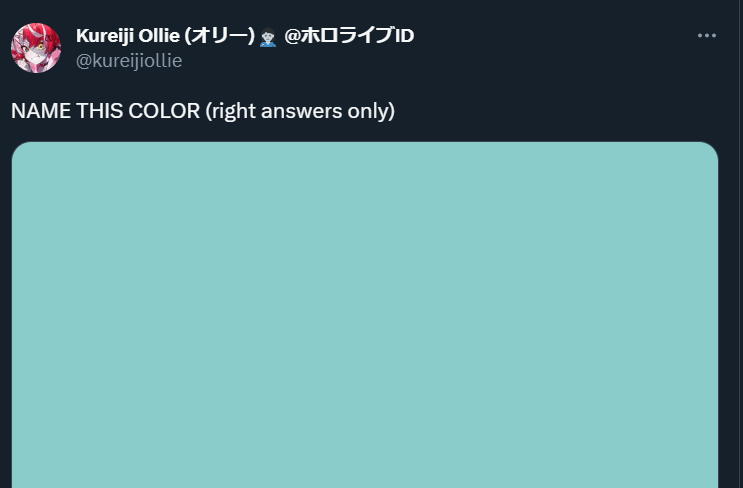The width and height of the screenshot is (743, 488).
Task: Select the (オリー) text in the name
Action: [219, 36]
